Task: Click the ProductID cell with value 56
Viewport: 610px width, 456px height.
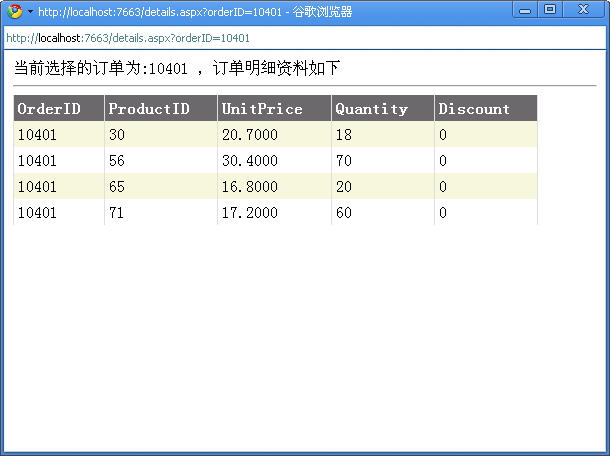Action: (x=117, y=161)
